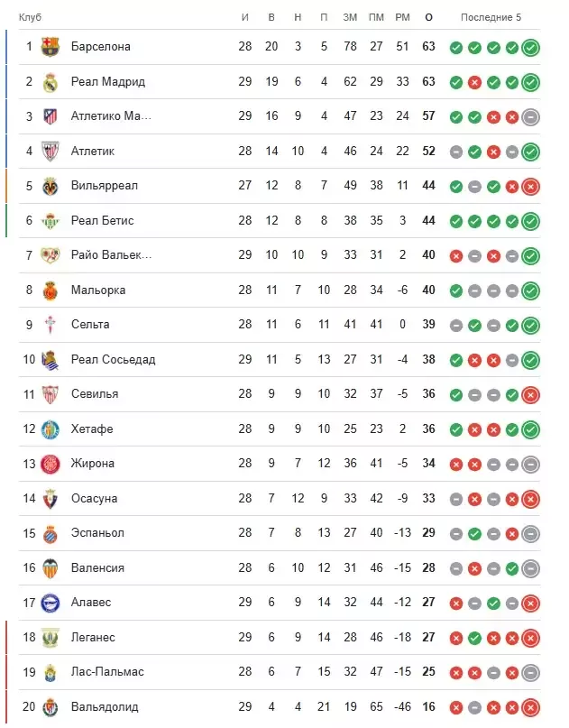The width and height of the screenshot is (569, 728).
Task: Select Villarreal's latest loss indicator
Action: pos(530,187)
